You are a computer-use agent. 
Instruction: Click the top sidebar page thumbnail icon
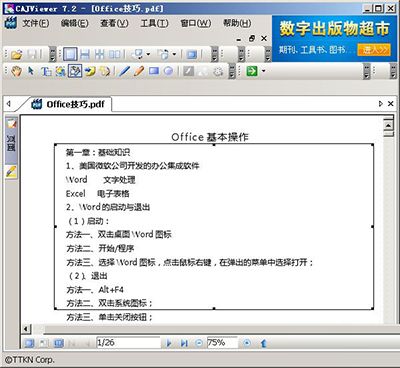point(11,124)
